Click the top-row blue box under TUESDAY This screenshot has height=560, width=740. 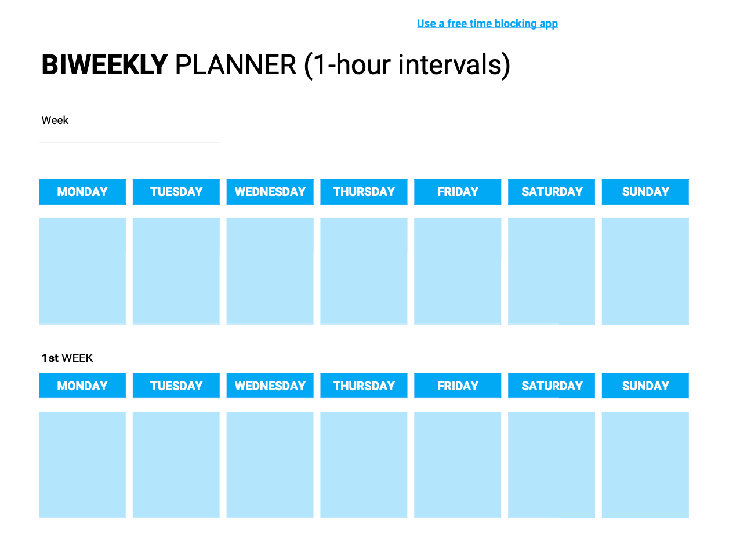coord(176,271)
